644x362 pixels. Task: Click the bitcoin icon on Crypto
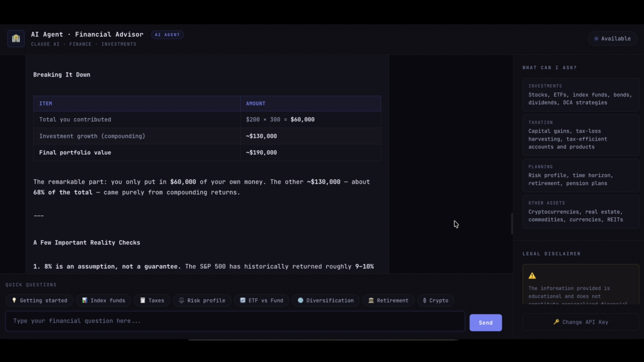(425, 300)
